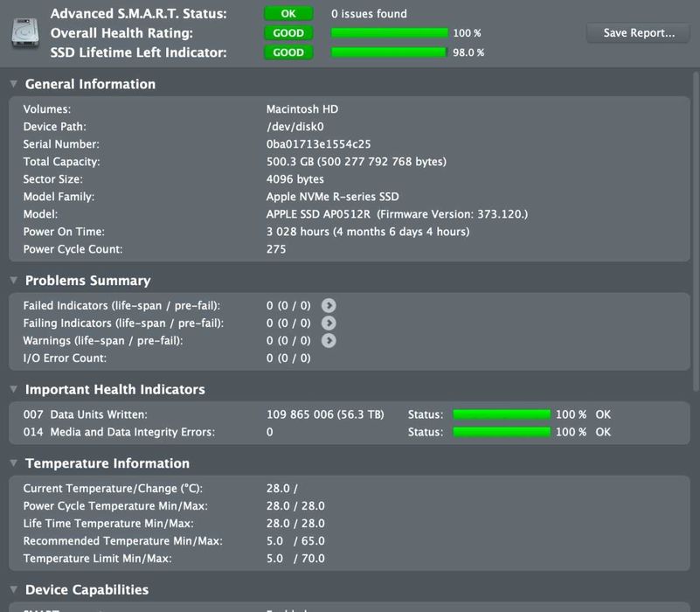Collapse the Problems Summary section
This screenshot has height=612, width=700.
(x=14, y=280)
